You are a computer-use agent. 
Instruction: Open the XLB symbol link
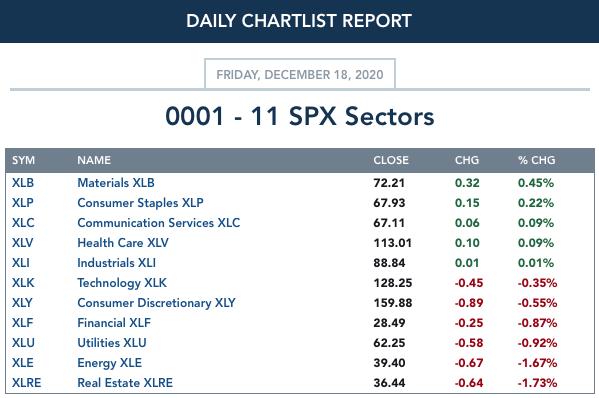[23, 183]
